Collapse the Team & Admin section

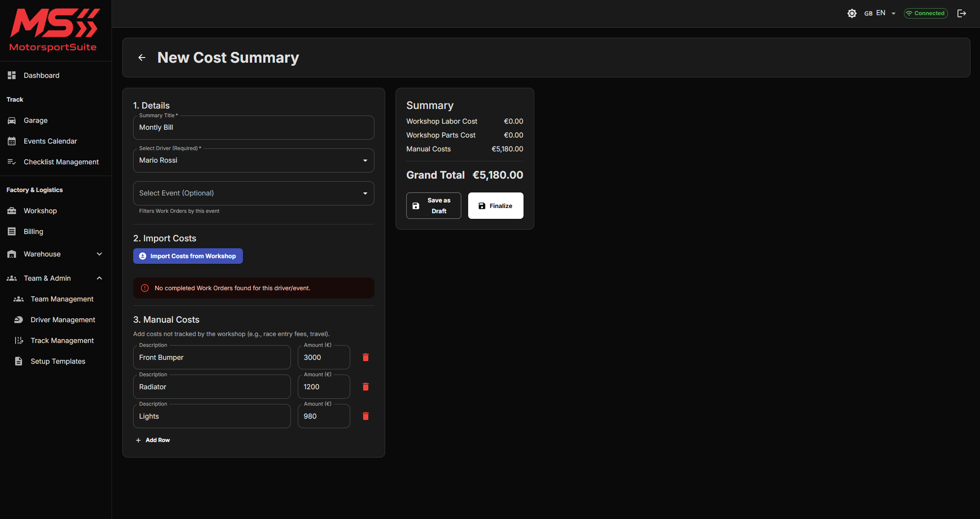55,278
